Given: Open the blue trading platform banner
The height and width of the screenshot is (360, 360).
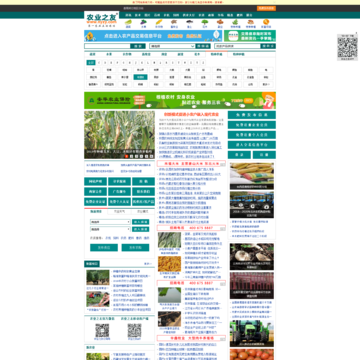Looking at the screenshot, I should [153, 36].
